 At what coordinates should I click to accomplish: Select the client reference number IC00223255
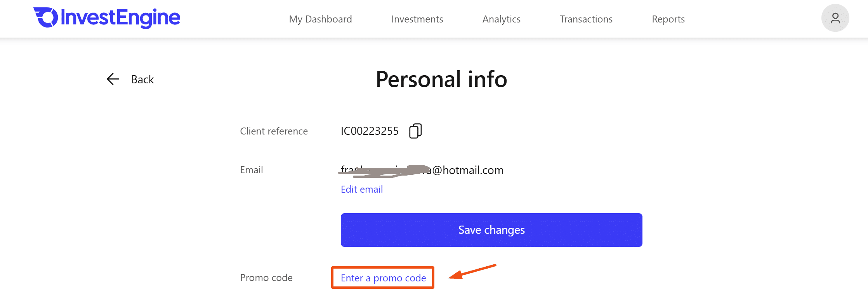pyautogui.click(x=370, y=131)
